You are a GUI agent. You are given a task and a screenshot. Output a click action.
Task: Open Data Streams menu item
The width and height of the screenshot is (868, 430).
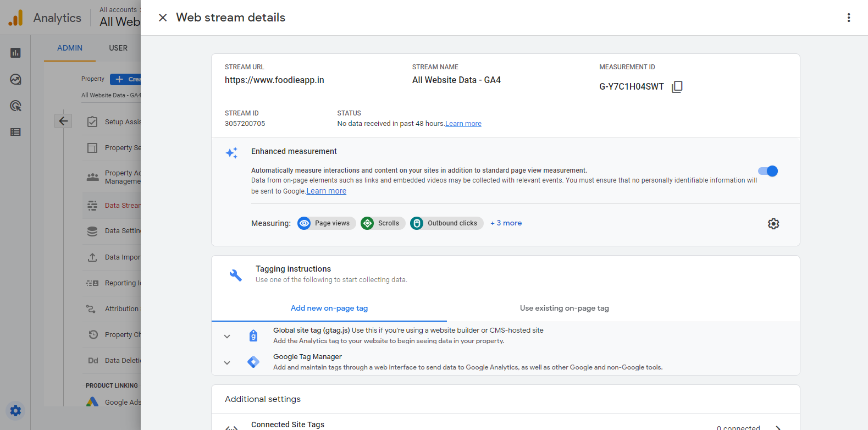(x=112, y=206)
